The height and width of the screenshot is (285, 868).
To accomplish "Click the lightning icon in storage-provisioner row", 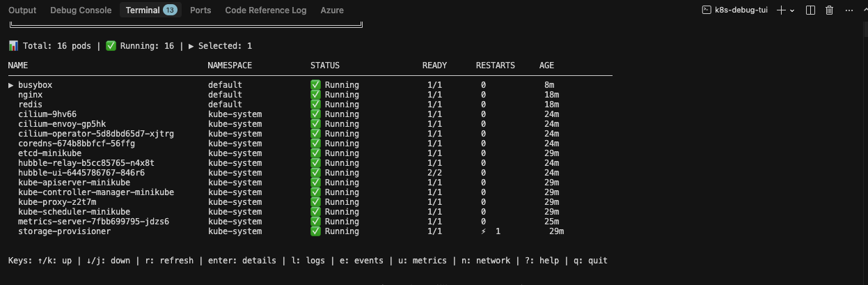I will (484, 231).
